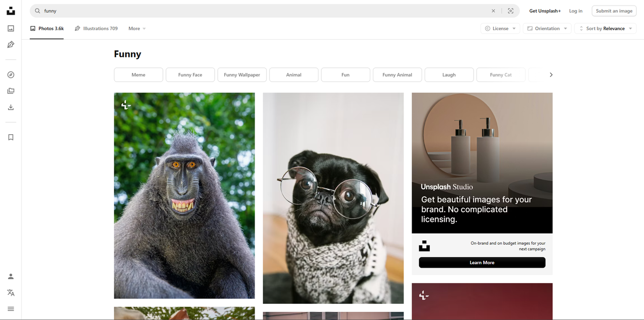
Task: Open the Sort by Relevance dropdown
Action: tap(605, 28)
